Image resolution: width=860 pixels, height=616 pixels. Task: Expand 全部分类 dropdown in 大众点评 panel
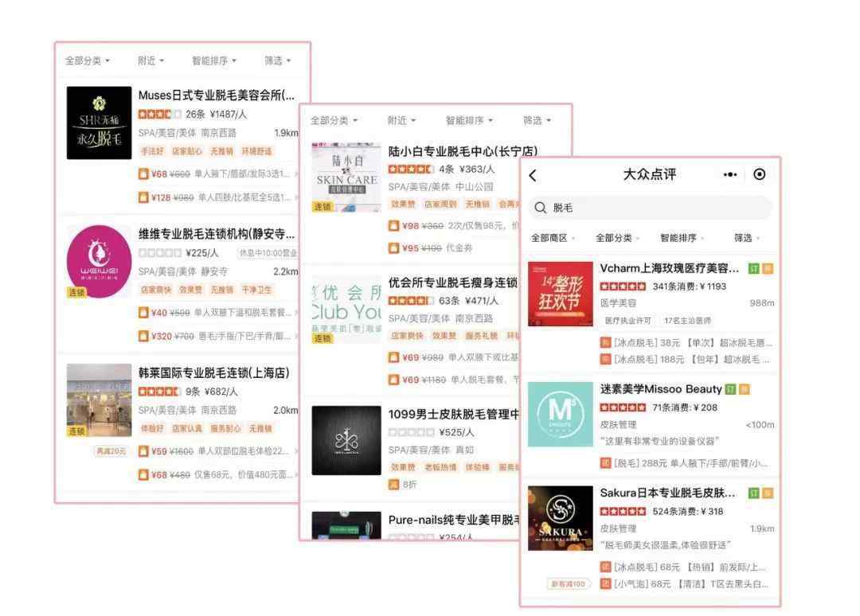tap(618, 238)
